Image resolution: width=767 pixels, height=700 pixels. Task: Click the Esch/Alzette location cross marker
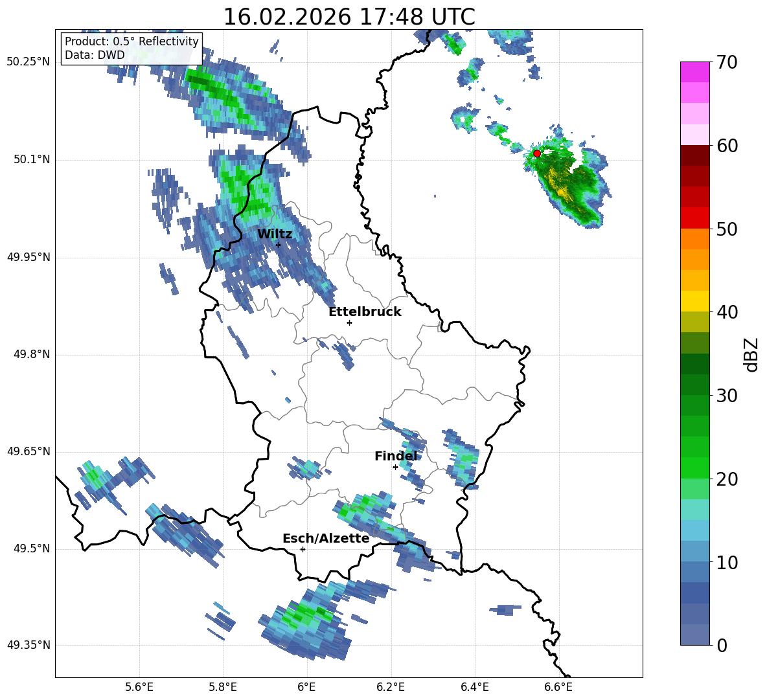click(303, 549)
